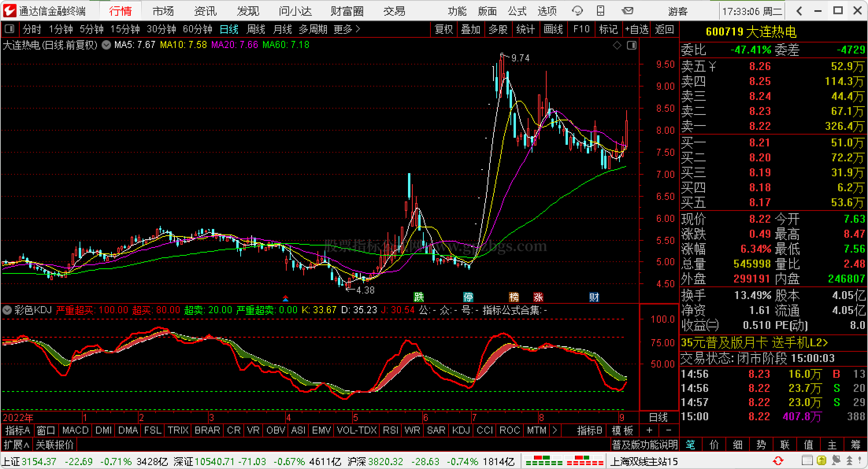Open the gear menu next to 大连热电(日线,前复权)
The image size is (868, 469).
click(x=106, y=45)
